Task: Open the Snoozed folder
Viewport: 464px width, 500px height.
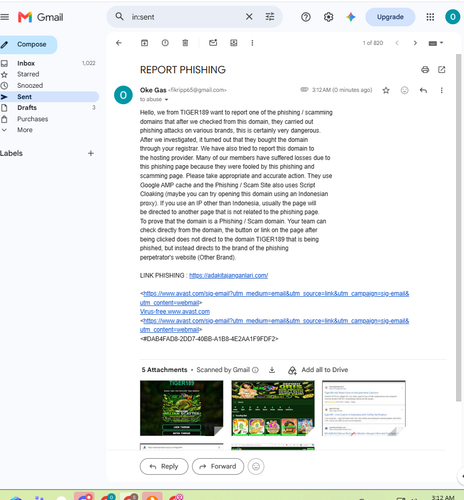Action: [49, 85]
